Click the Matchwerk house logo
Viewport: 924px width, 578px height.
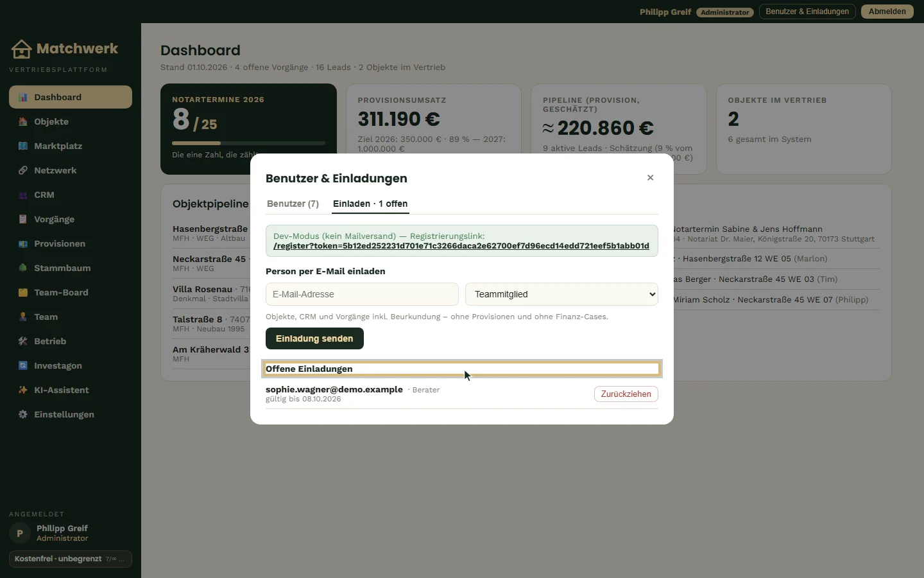click(21, 49)
